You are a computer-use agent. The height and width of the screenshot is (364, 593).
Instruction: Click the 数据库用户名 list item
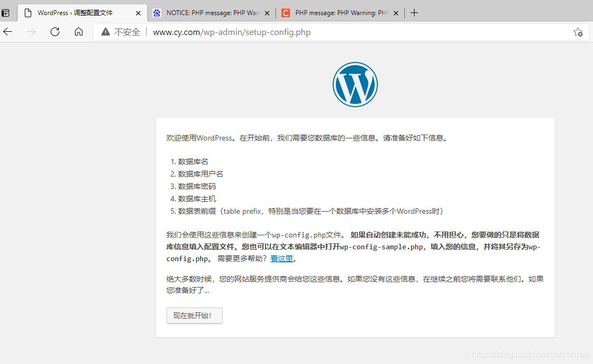click(201, 174)
